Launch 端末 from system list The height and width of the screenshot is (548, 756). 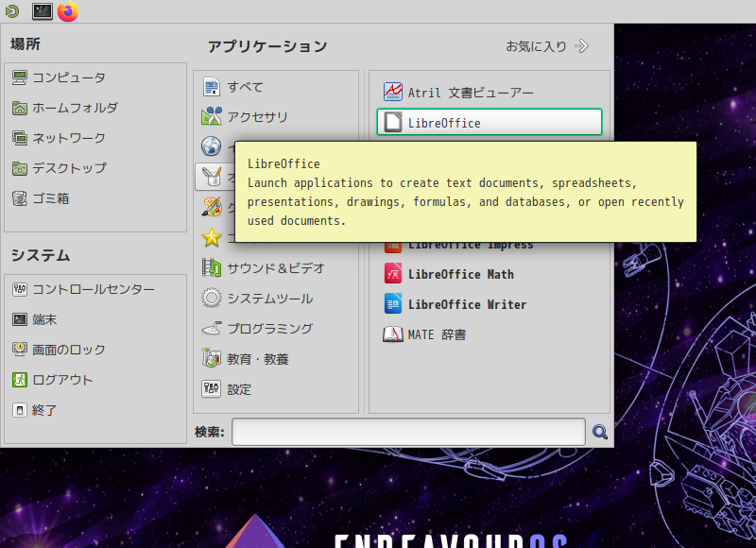[35, 319]
